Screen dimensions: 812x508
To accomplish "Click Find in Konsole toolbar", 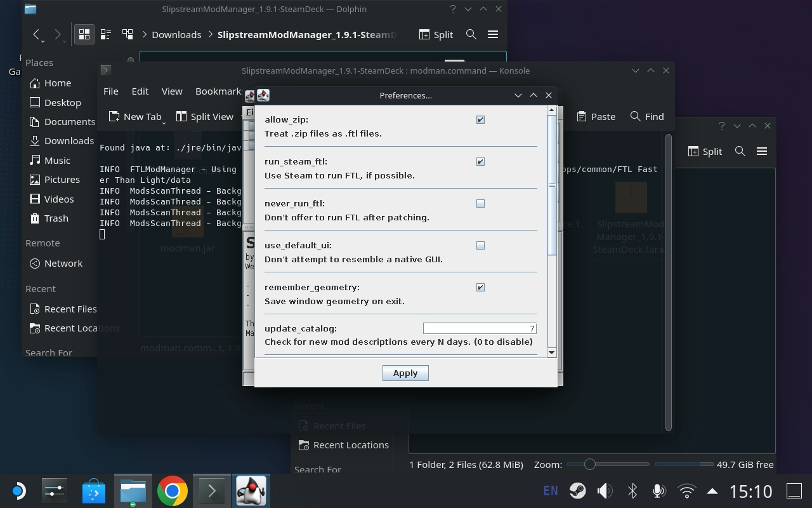I will 647,116.
